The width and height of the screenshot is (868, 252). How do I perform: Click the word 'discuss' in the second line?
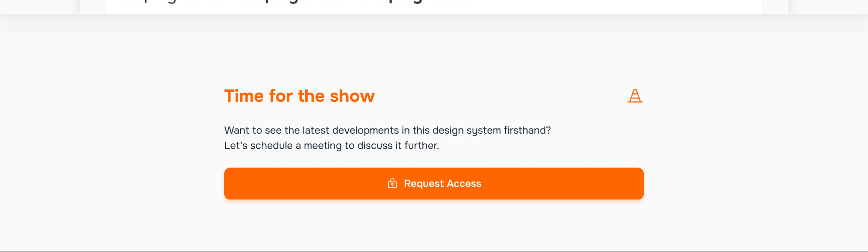click(x=375, y=146)
